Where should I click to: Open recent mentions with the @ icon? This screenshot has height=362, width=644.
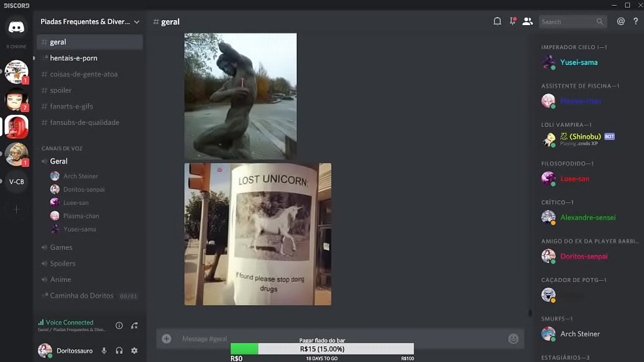click(620, 21)
